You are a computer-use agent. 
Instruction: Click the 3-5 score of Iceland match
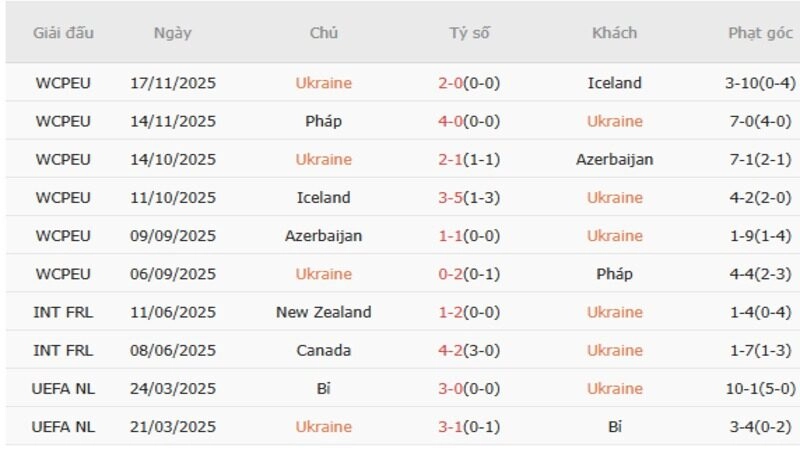coord(452,198)
